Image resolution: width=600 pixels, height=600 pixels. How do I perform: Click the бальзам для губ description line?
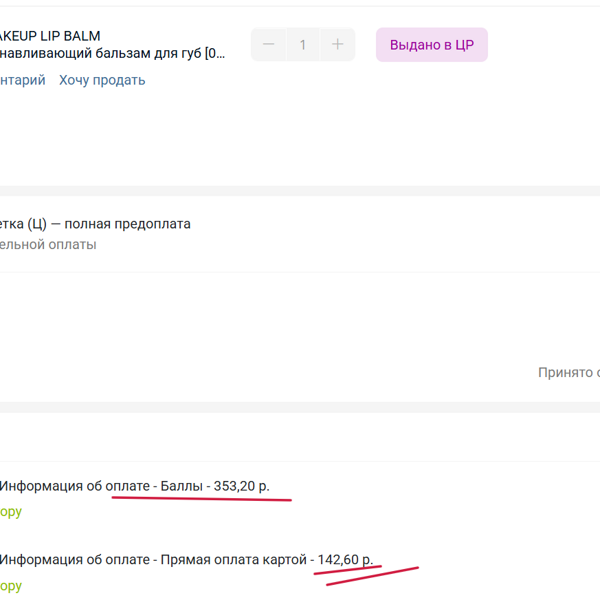[x=112, y=54]
